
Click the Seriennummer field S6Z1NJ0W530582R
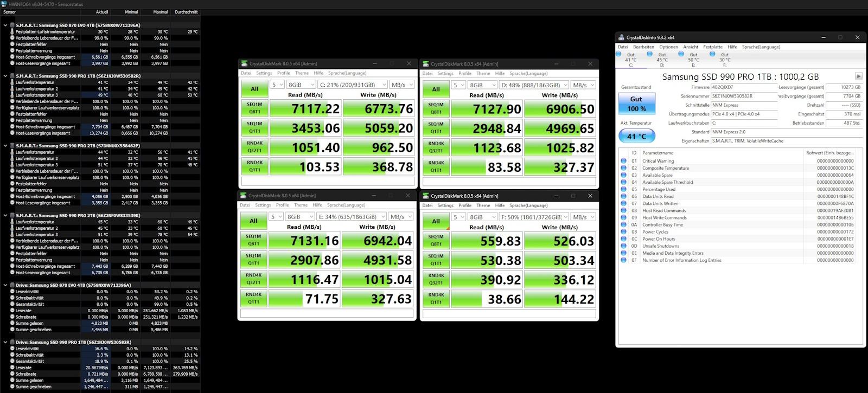point(744,96)
